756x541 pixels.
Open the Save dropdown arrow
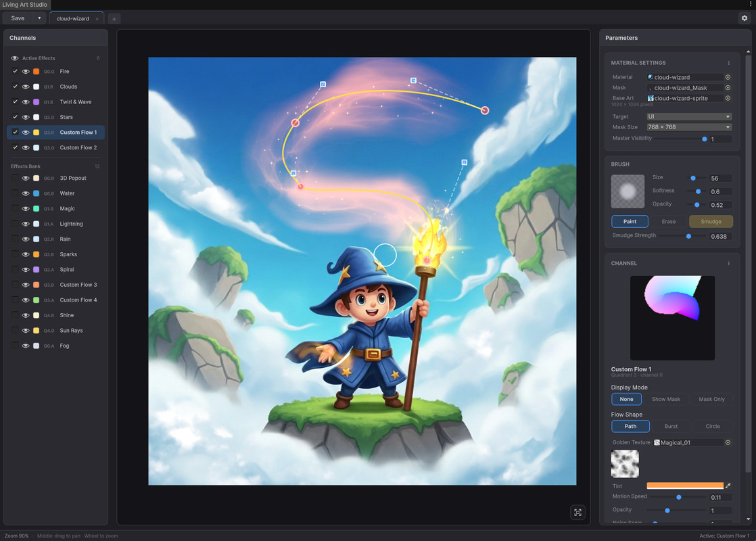coord(39,18)
